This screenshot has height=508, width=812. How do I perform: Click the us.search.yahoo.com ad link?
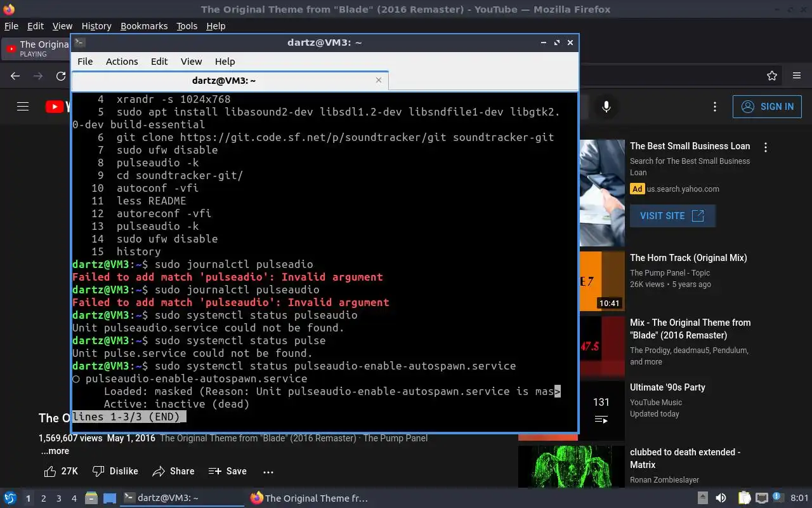point(683,189)
